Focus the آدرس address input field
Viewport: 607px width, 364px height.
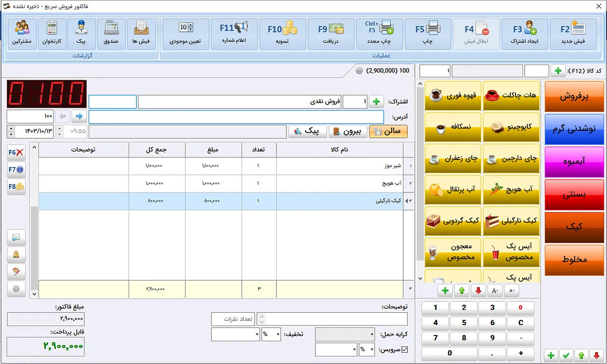pyautogui.click(x=236, y=117)
